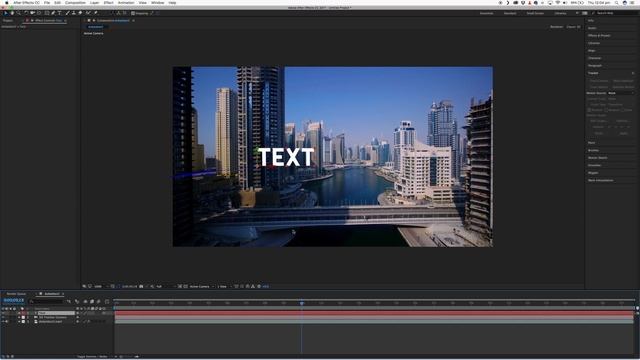Switch to the Standard workspace

pos(510,13)
